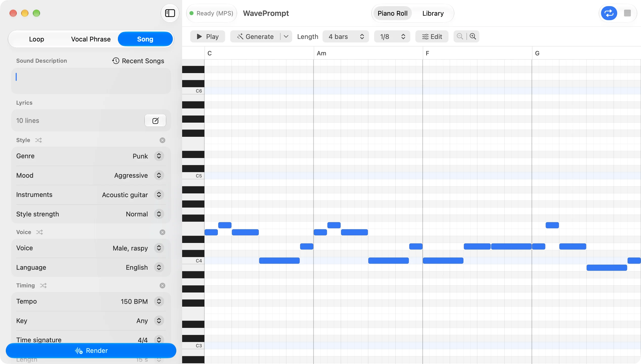The height and width of the screenshot is (364, 641).
Task: Change Length 4 bars selector
Action: (346, 37)
